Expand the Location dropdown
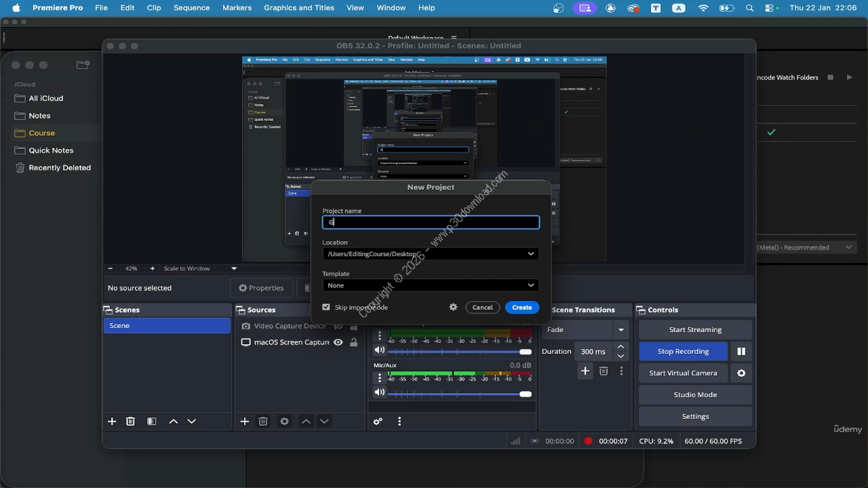Viewport: 868px width, 488px height. (530, 253)
